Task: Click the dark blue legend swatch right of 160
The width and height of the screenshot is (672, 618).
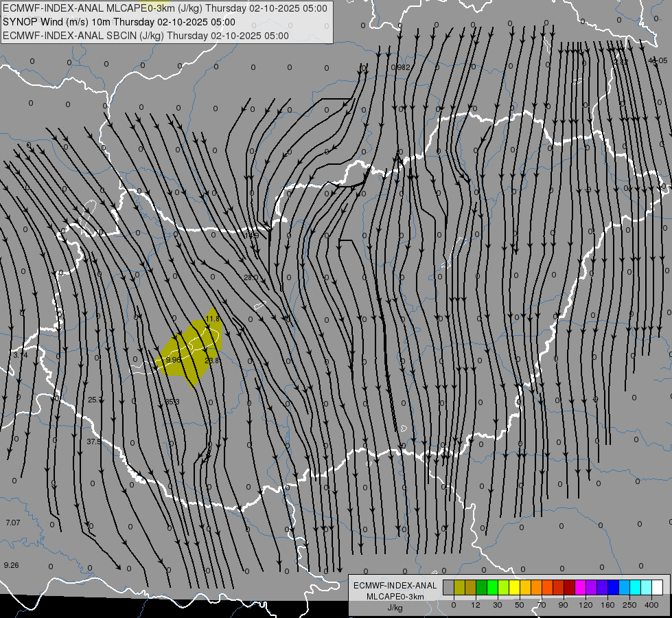Action: pyautogui.click(x=613, y=587)
